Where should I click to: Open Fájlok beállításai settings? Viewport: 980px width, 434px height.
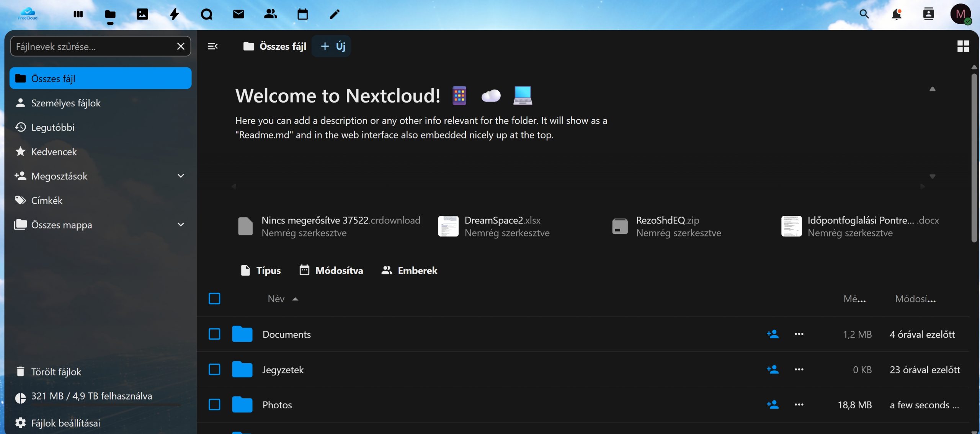[x=65, y=423]
